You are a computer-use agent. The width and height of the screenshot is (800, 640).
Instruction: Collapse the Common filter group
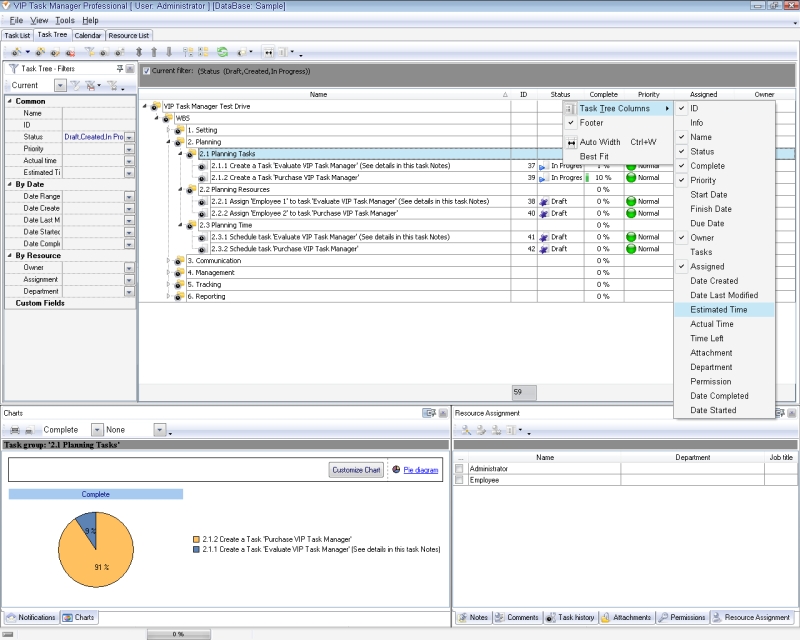tap(10, 101)
